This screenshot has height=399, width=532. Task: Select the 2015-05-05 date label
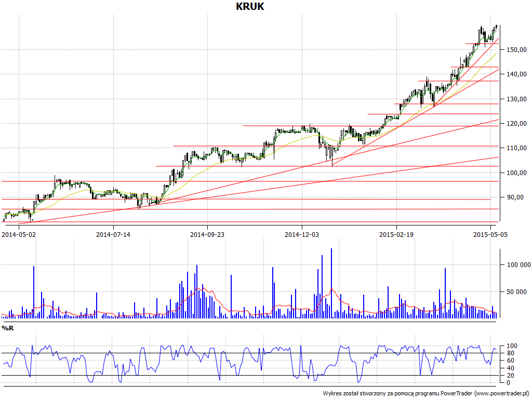[490, 234]
